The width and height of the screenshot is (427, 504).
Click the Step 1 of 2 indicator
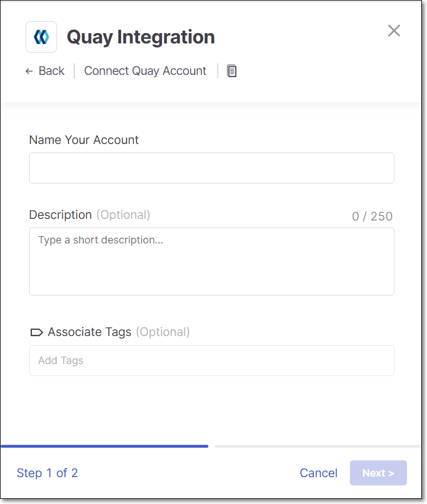point(47,473)
